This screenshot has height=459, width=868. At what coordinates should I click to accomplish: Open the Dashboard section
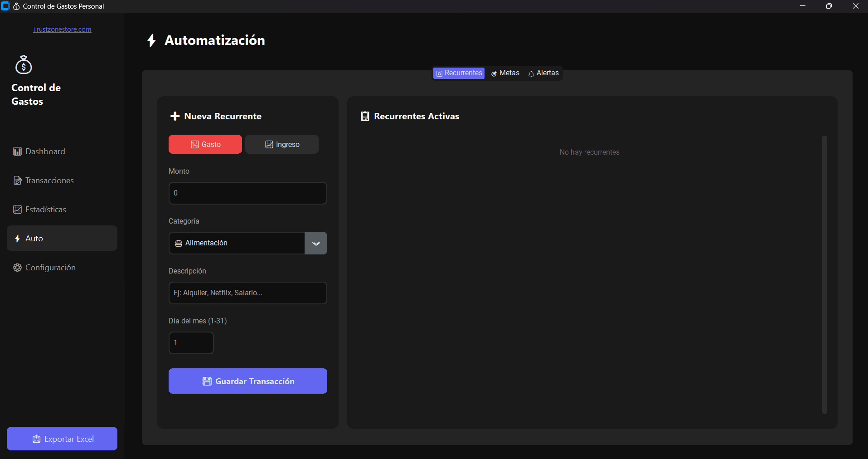pos(62,151)
